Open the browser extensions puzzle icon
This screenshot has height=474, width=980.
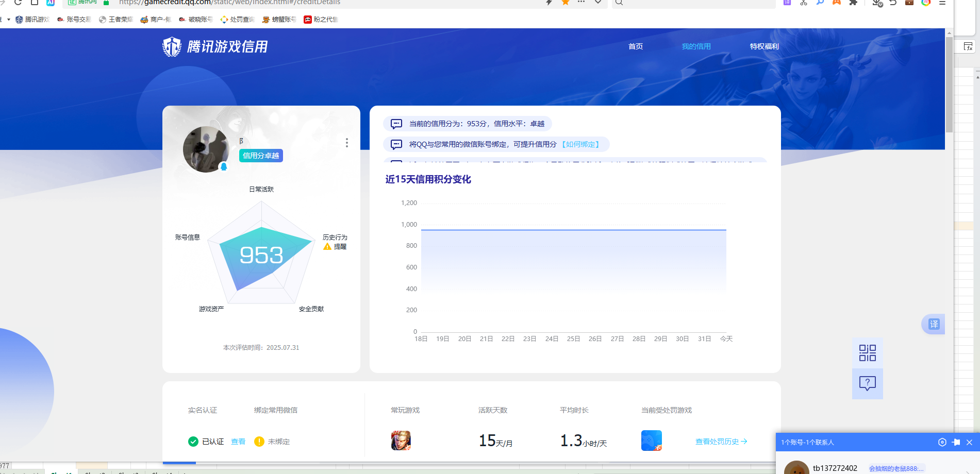tap(853, 3)
